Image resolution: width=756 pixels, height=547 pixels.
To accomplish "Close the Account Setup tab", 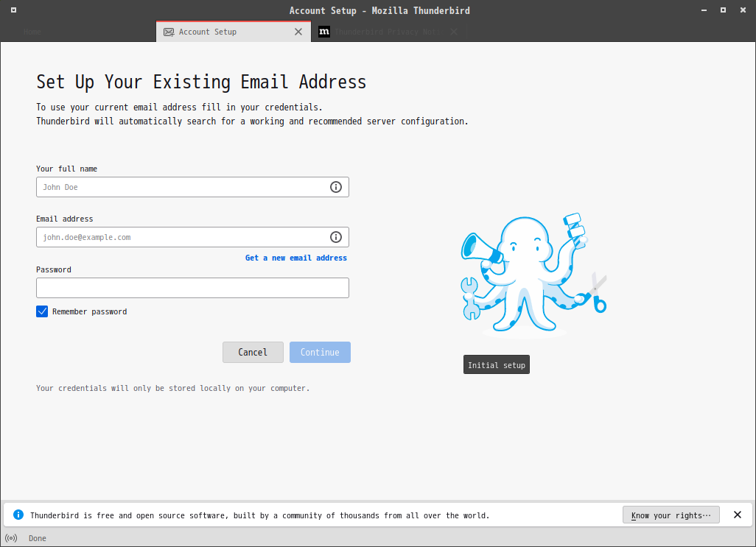I will (x=298, y=32).
